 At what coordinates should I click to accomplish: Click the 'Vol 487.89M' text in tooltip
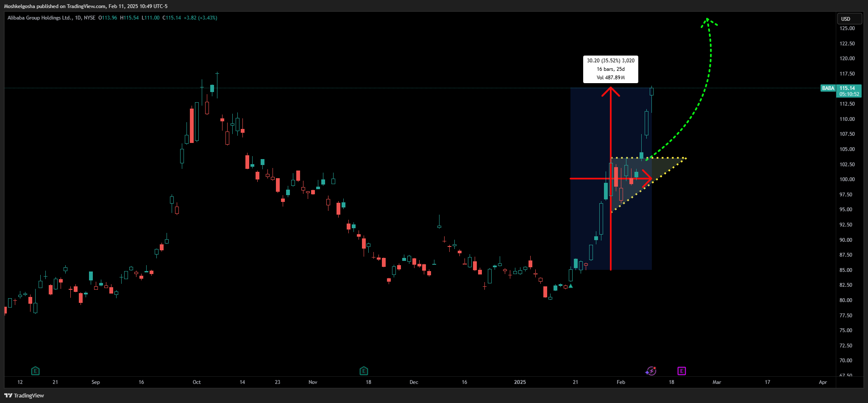[611, 78]
